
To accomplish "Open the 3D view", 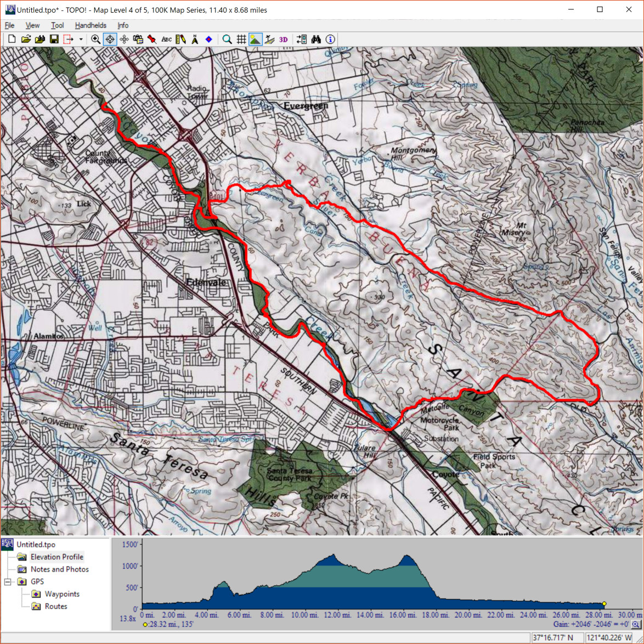I will click(283, 39).
